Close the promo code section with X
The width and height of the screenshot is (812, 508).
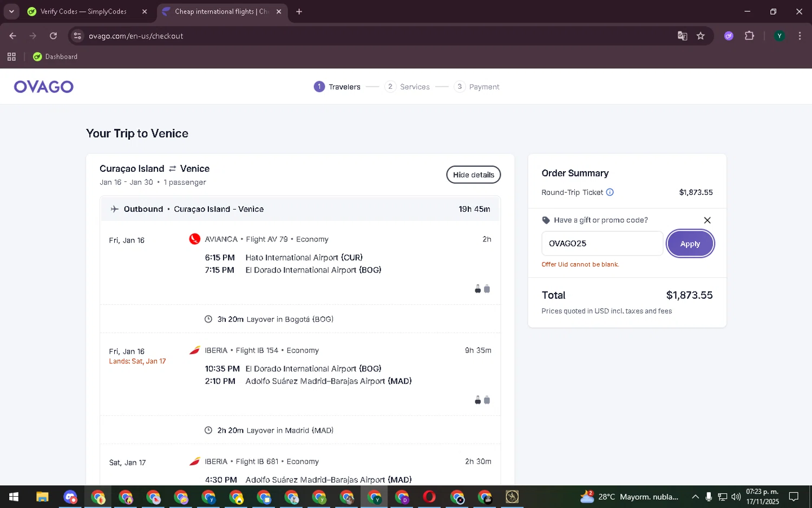click(707, 220)
